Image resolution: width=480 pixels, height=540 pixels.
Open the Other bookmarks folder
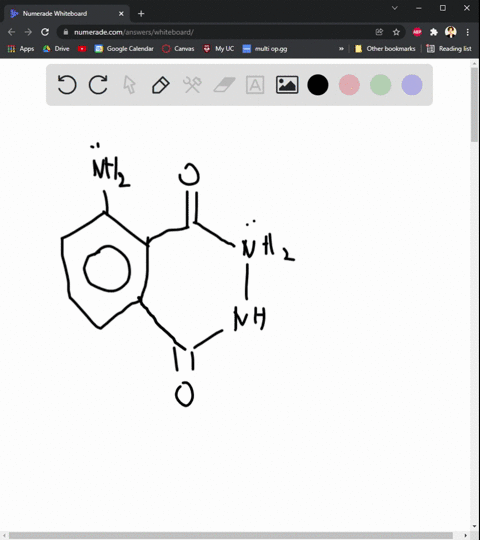[x=385, y=49]
